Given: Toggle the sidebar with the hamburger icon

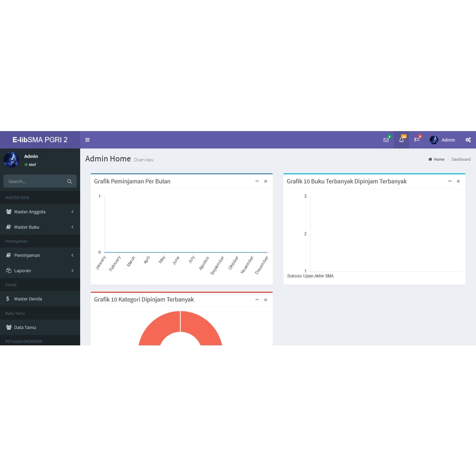Looking at the screenshot, I should pos(87,140).
